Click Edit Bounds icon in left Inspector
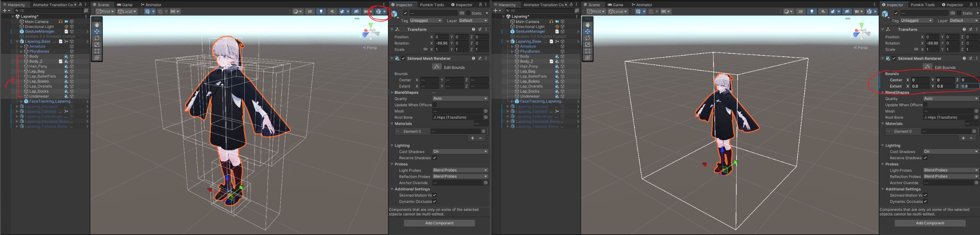Screen dimensions: 980x235 [x=436, y=67]
